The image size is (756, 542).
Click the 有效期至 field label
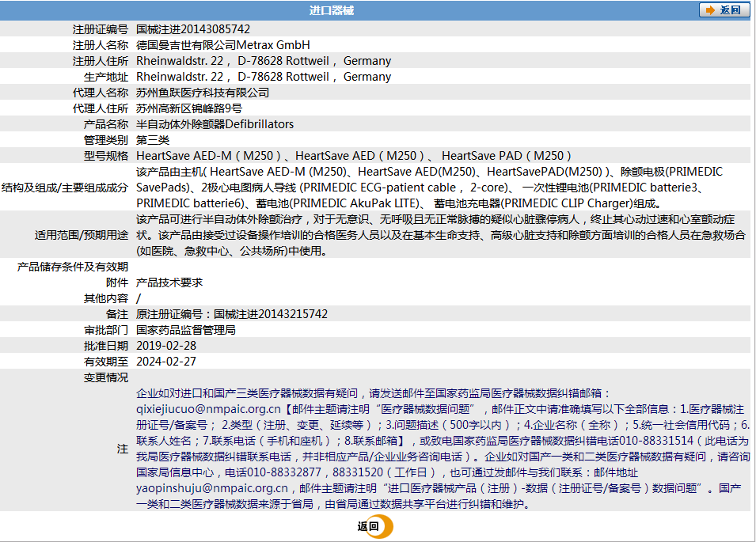point(105,362)
